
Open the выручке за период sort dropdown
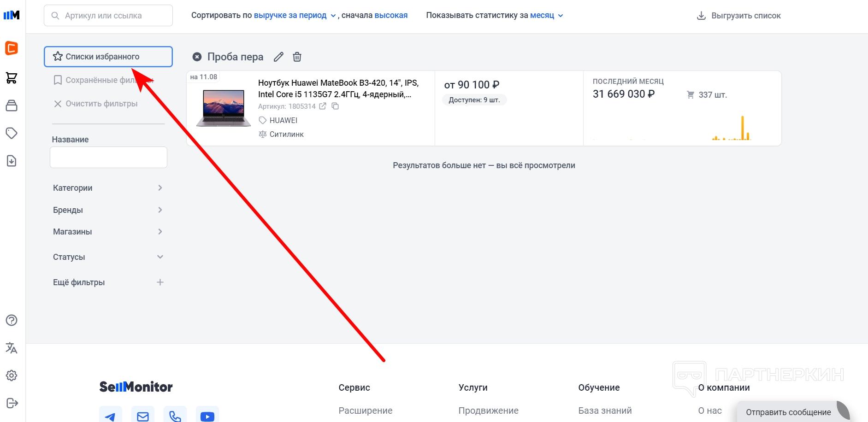pos(295,15)
